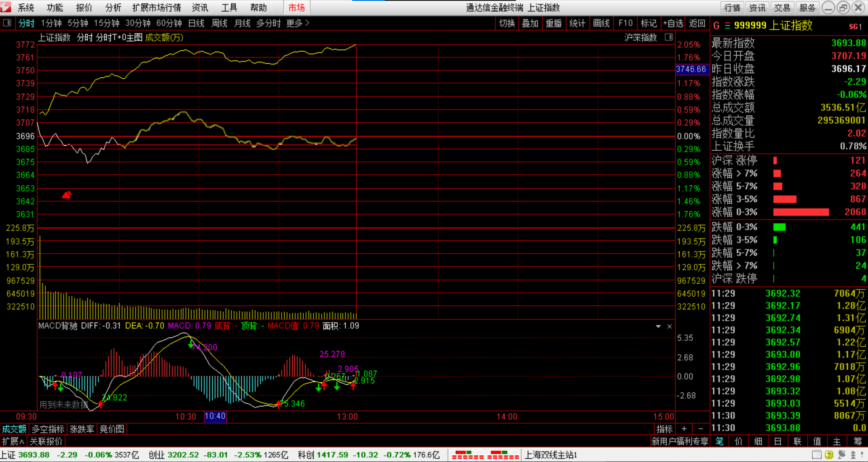Switch to 月线 monthly chart
Image resolution: width=868 pixels, height=462 pixels.
(x=243, y=23)
